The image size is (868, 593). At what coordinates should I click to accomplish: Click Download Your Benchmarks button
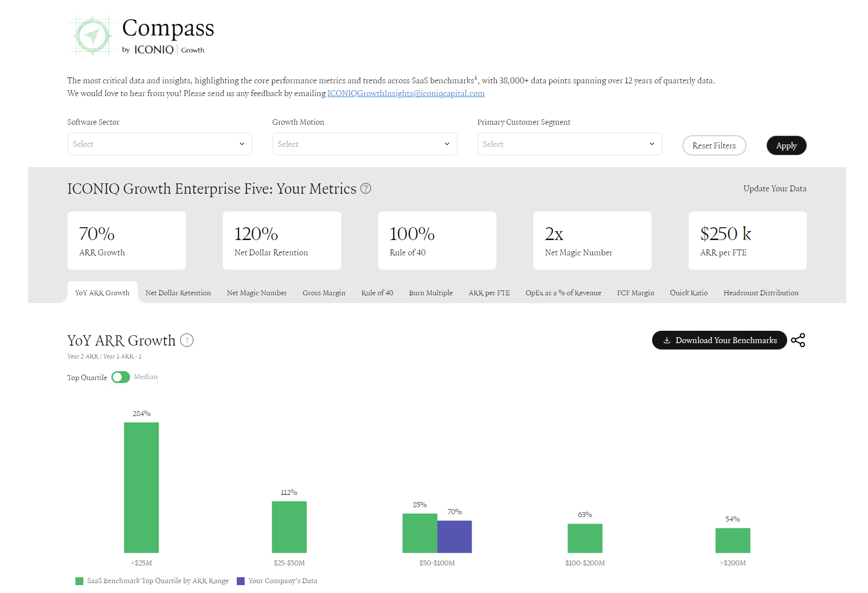coord(719,340)
